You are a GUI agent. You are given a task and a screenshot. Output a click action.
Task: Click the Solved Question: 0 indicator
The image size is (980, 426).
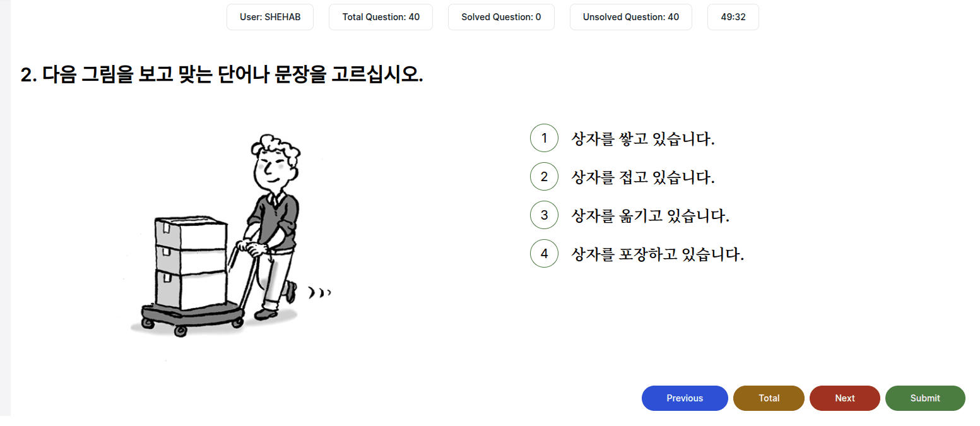point(501,17)
